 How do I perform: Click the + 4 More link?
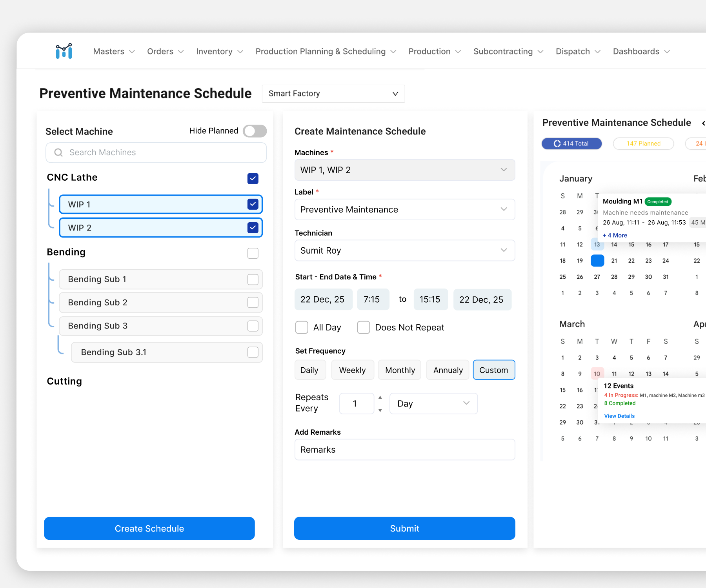615,235
